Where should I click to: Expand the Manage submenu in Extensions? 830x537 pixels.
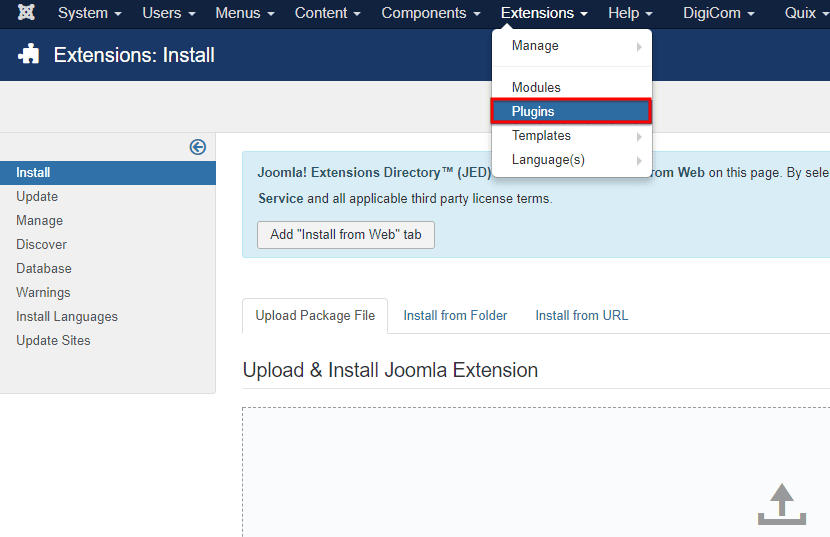[571, 46]
